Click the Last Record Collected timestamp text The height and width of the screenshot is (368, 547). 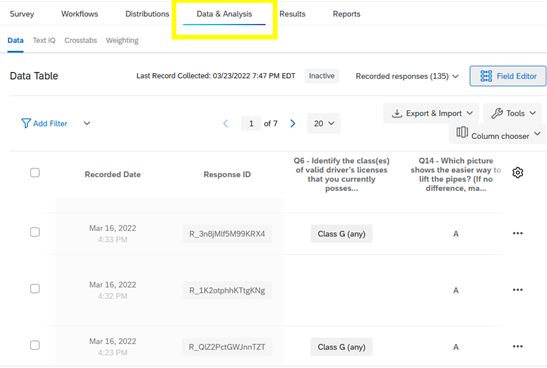216,76
